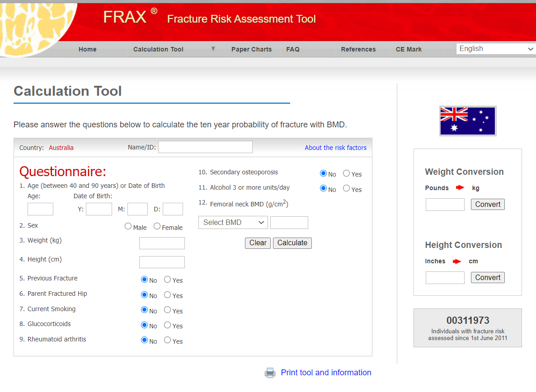Open the English language dropdown
Image resolution: width=536 pixels, height=392 pixels.
point(496,49)
